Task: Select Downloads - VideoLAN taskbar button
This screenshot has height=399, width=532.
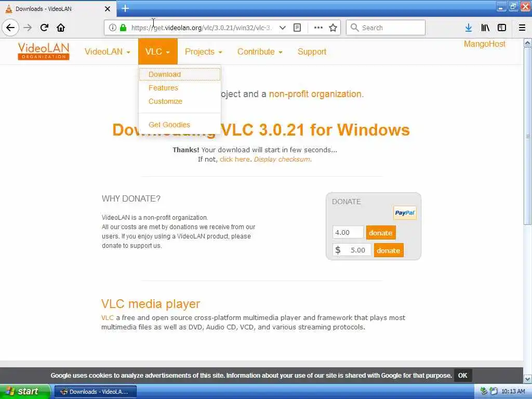Action: coord(96,392)
